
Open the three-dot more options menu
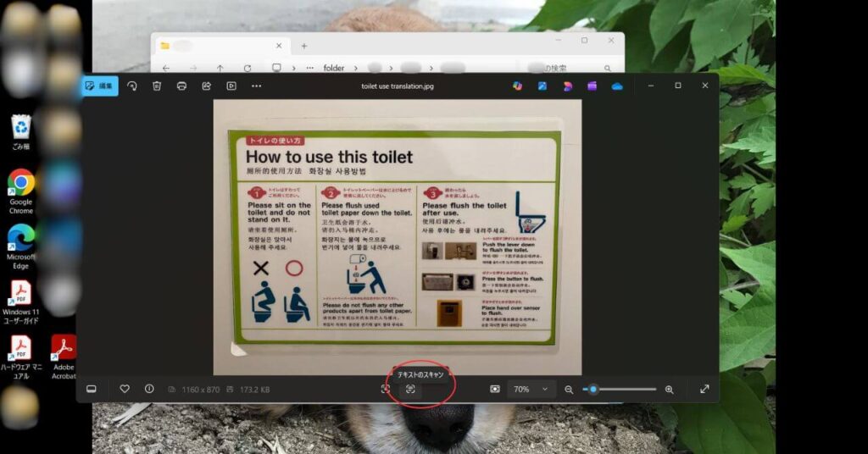[x=256, y=86]
